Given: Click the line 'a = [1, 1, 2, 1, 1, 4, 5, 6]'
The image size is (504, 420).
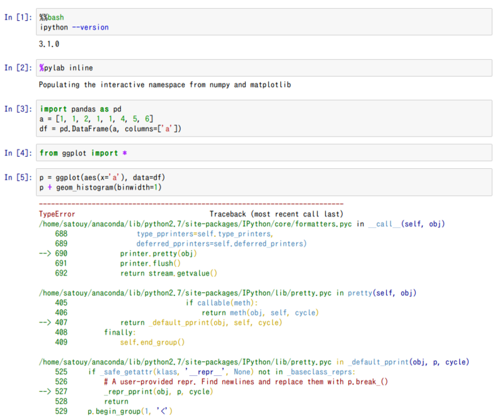Looking at the screenshot, I should (x=96, y=119).
